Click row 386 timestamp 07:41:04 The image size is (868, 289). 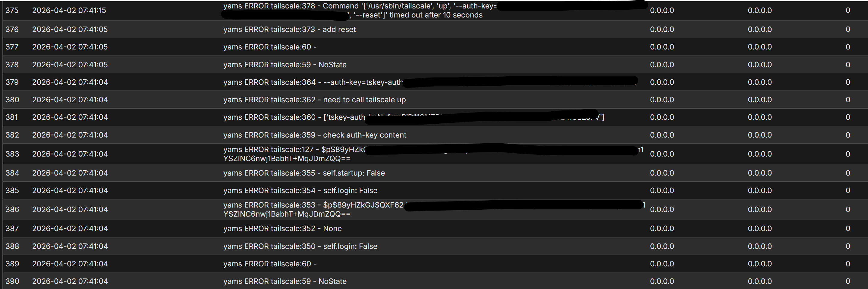tap(70, 209)
